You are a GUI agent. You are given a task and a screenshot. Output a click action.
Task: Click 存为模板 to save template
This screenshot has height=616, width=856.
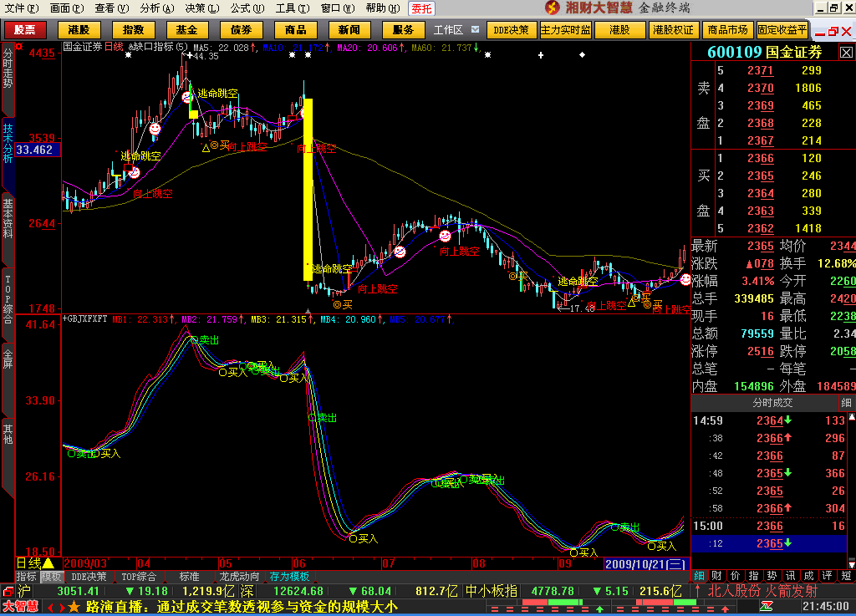coord(290,577)
